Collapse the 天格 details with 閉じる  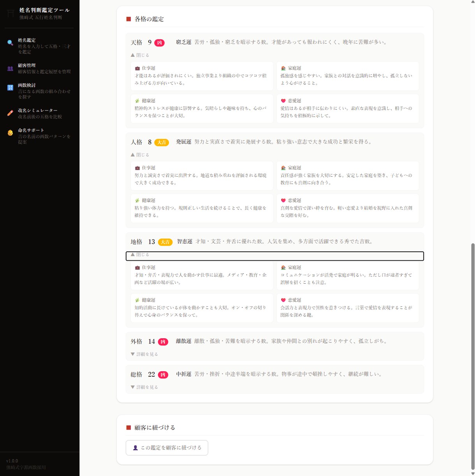coord(140,55)
